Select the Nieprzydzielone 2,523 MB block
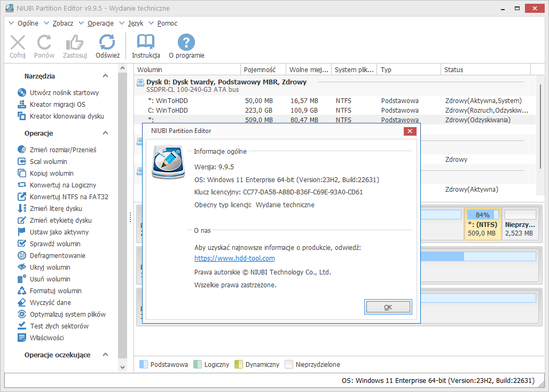This screenshot has height=392, width=549. (520, 224)
